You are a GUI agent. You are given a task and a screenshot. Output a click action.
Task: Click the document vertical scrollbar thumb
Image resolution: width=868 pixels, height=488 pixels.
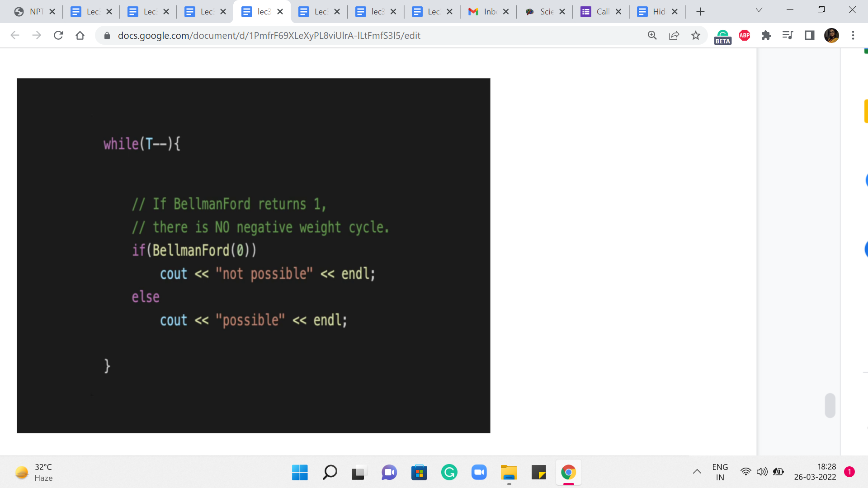point(830,405)
